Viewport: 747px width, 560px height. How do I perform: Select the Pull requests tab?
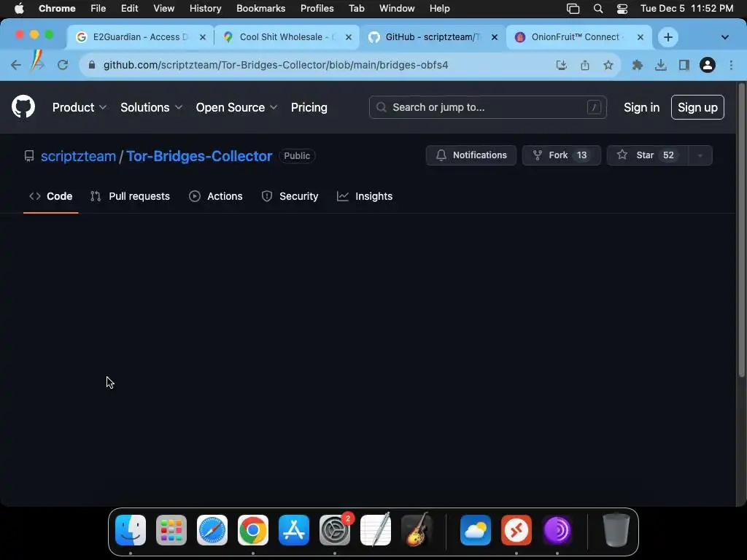(130, 196)
